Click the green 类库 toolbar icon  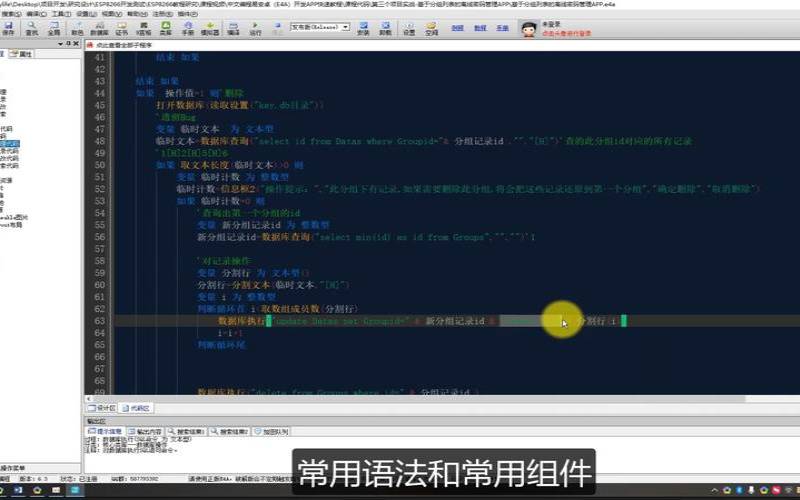(165, 28)
